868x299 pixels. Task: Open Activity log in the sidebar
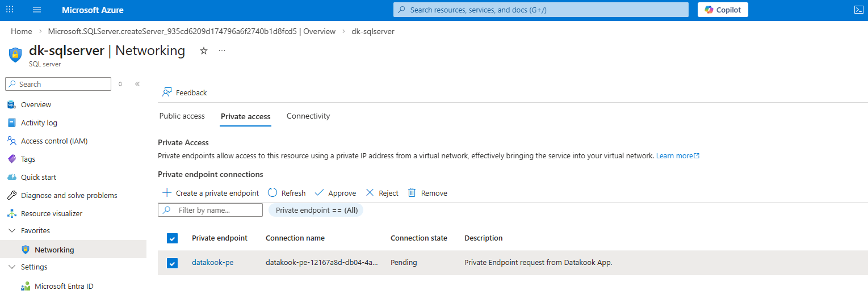click(39, 123)
